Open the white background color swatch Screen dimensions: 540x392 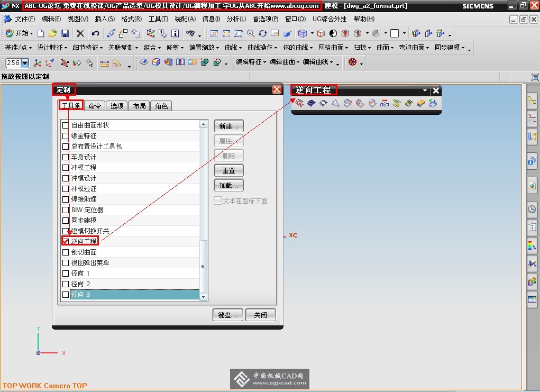(x=395, y=33)
